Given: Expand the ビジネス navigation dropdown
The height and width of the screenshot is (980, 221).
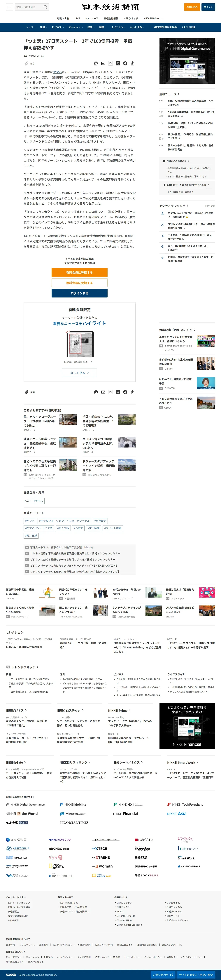Looking at the screenshot, I should [x=58, y=27].
